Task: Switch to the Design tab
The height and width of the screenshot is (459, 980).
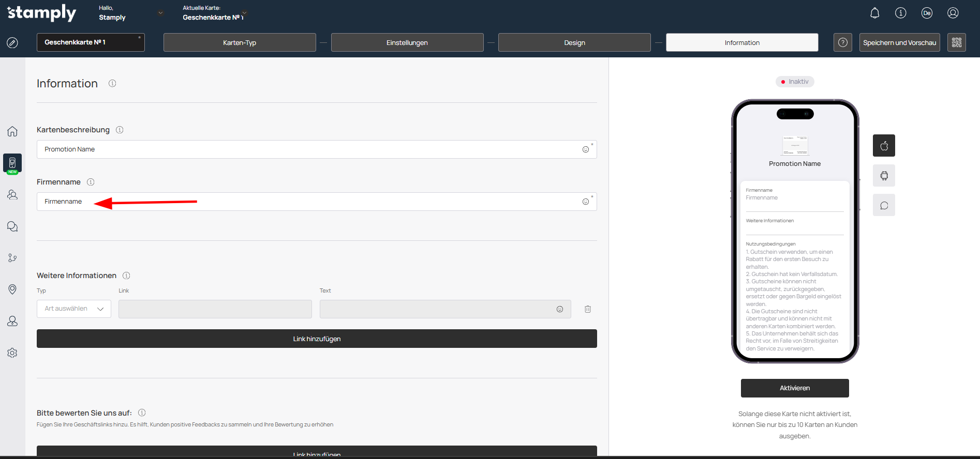Action: tap(574, 42)
